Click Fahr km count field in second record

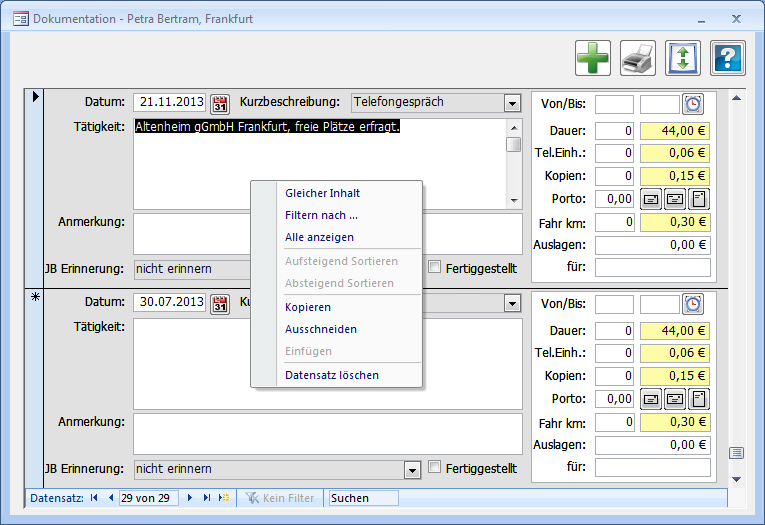(x=614, y=423)
